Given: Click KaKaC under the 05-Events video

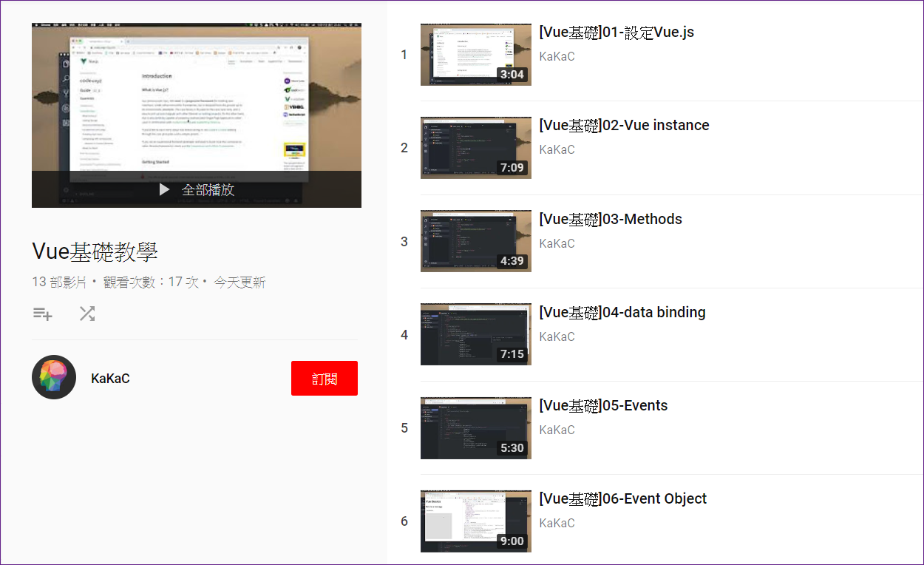Looking at the screenshot, I should tap(557, 430).
